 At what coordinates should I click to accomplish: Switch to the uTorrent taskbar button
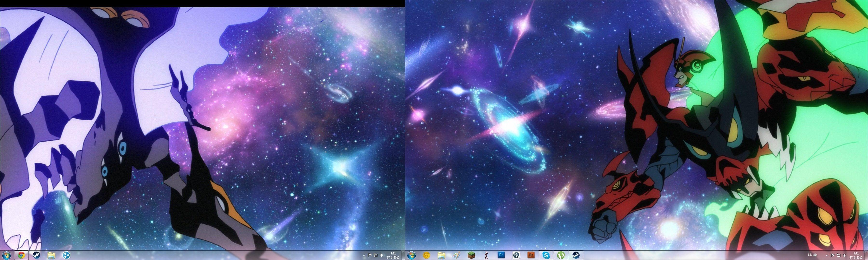tap(561, 255)
